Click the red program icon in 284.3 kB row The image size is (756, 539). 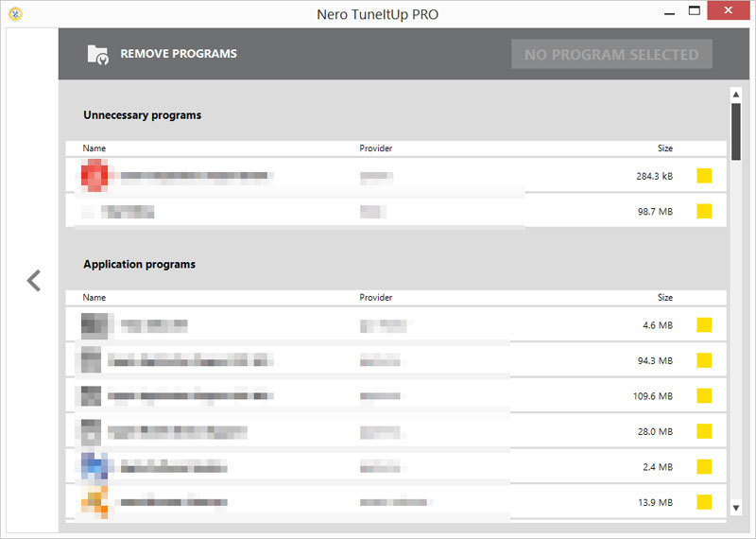click(94, 176)
